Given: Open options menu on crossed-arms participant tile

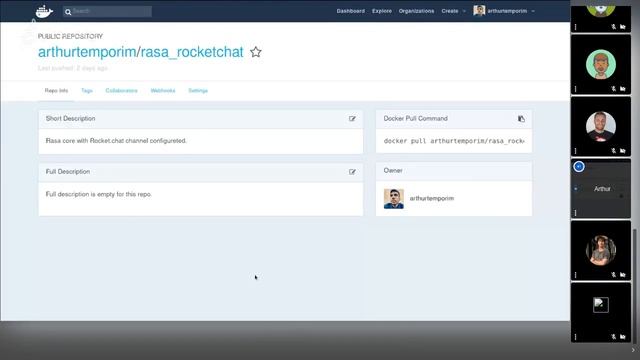Looking at the screenshot, I should [576, 275].
